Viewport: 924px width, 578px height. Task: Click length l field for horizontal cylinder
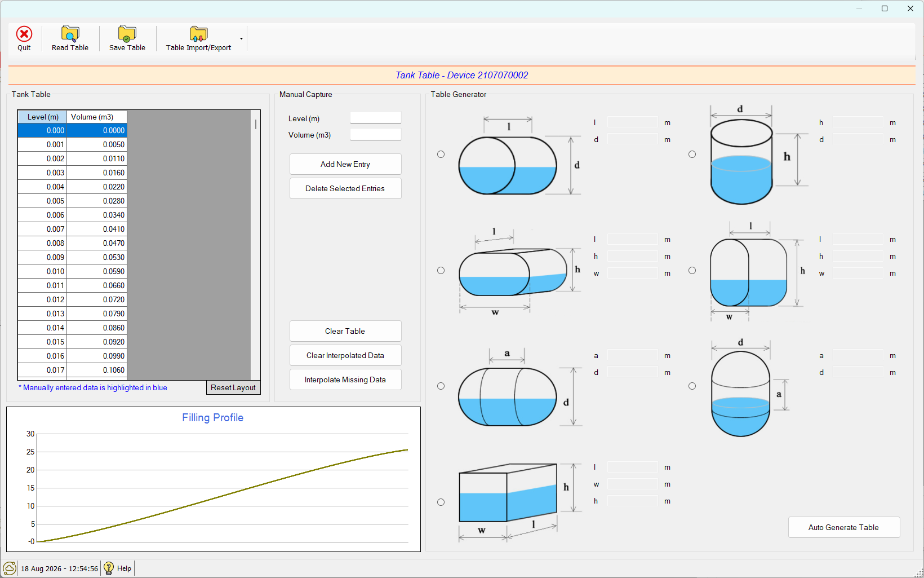point(633,122)
